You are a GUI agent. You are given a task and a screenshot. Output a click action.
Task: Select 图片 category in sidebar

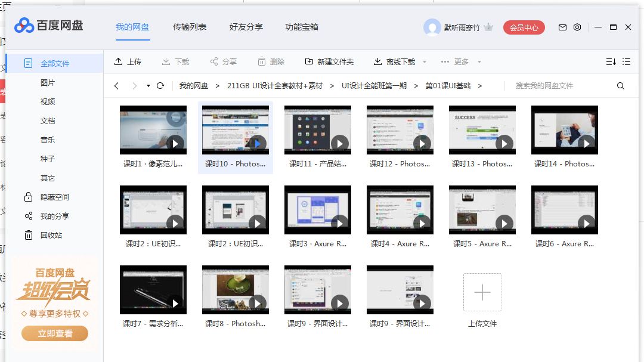click(48, 82)
